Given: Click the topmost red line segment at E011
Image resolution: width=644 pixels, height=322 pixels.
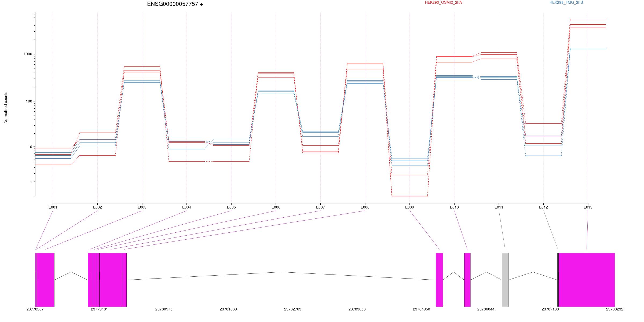Looking at the screenshot, I should [499, 52].
